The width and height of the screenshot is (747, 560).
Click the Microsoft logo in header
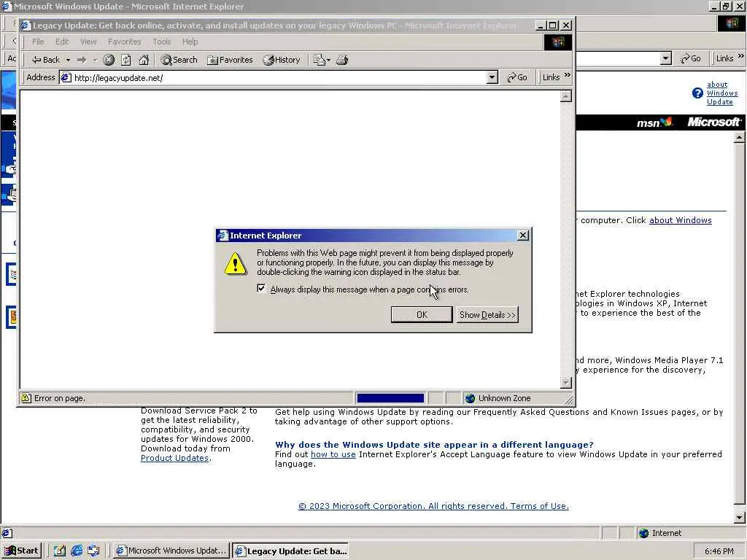713,122
